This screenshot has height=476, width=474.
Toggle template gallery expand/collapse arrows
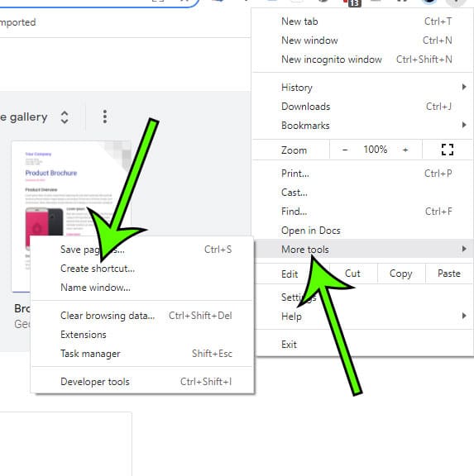65,117
